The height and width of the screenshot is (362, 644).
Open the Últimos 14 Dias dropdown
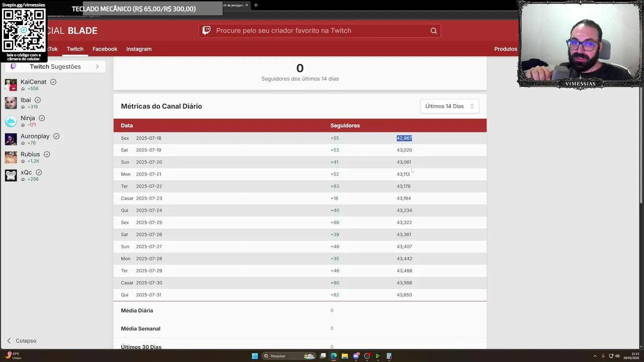pyautogui.click(x=449, y=106)
